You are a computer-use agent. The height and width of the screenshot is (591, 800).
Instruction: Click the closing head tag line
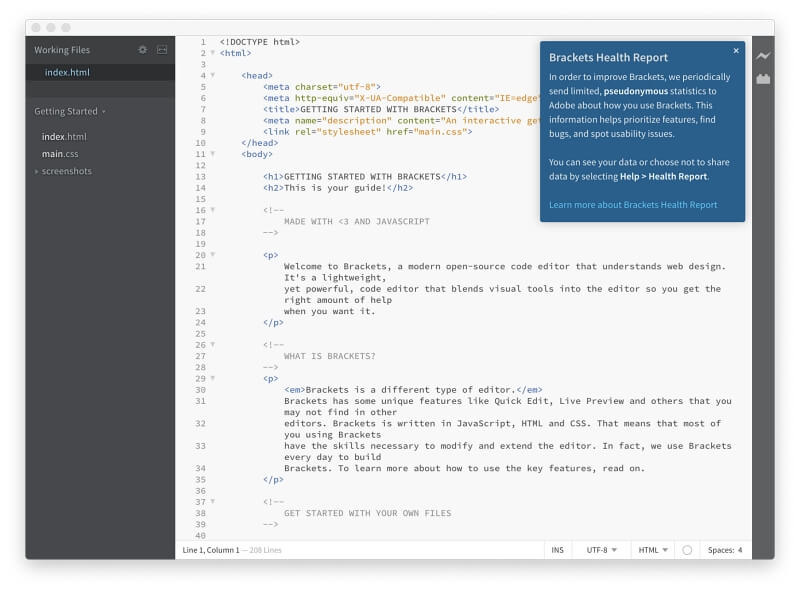260,143
